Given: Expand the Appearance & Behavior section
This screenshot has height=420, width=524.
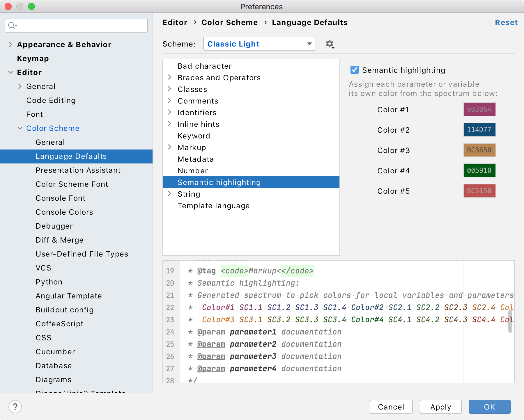Looking at the screenshot, I should tap(10, 44).
